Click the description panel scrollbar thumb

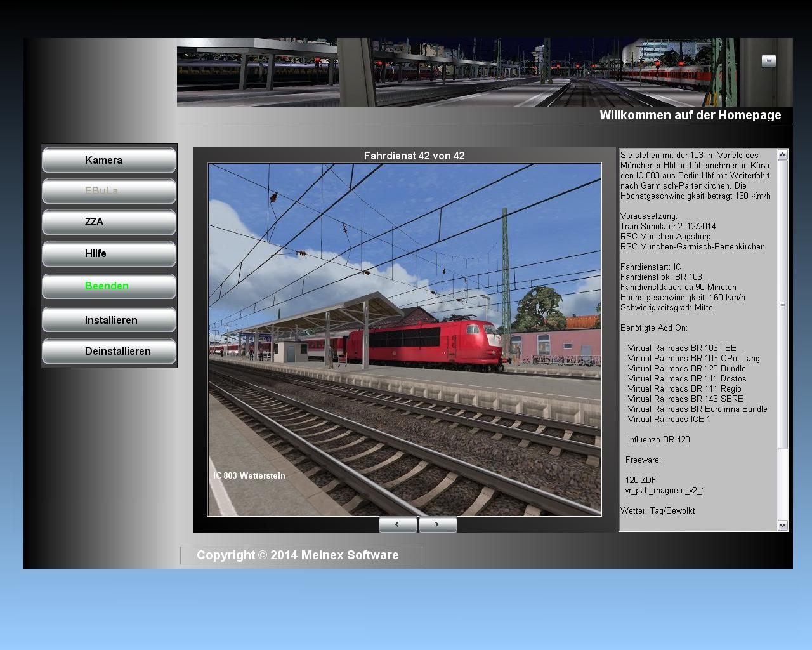782,305
